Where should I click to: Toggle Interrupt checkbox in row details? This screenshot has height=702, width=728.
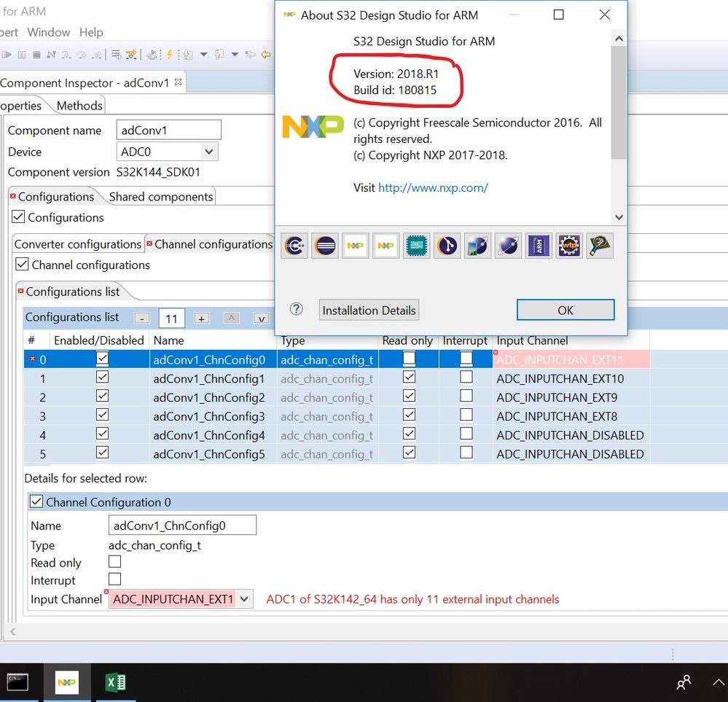pyautogui.click(x=114, y=579)
